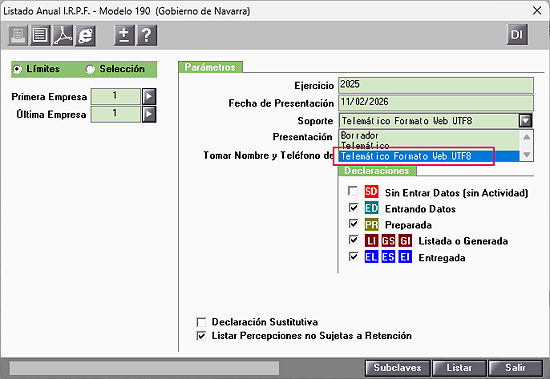Image resolution: width=550 pixels, height=379 pixels.
Task: Click dropdown list scroll up arrow
Action: coord(526,137)
